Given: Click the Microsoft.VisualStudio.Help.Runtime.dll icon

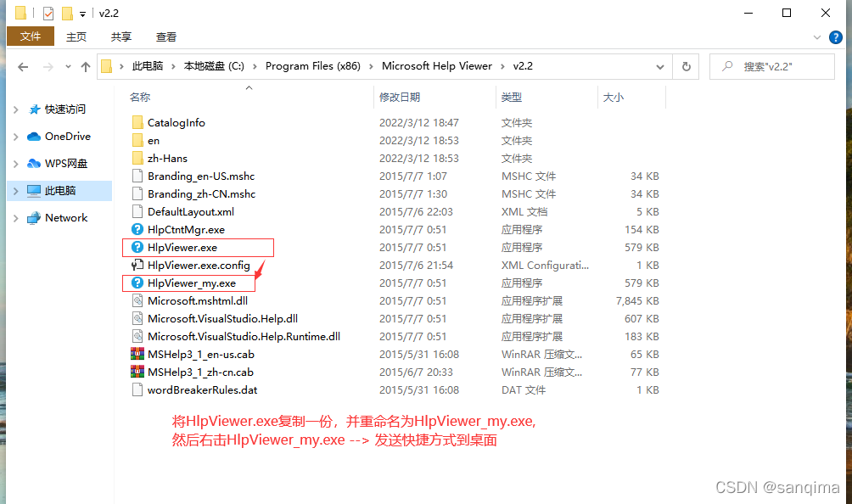Looking at the screenshot, I should click(137, 337).
